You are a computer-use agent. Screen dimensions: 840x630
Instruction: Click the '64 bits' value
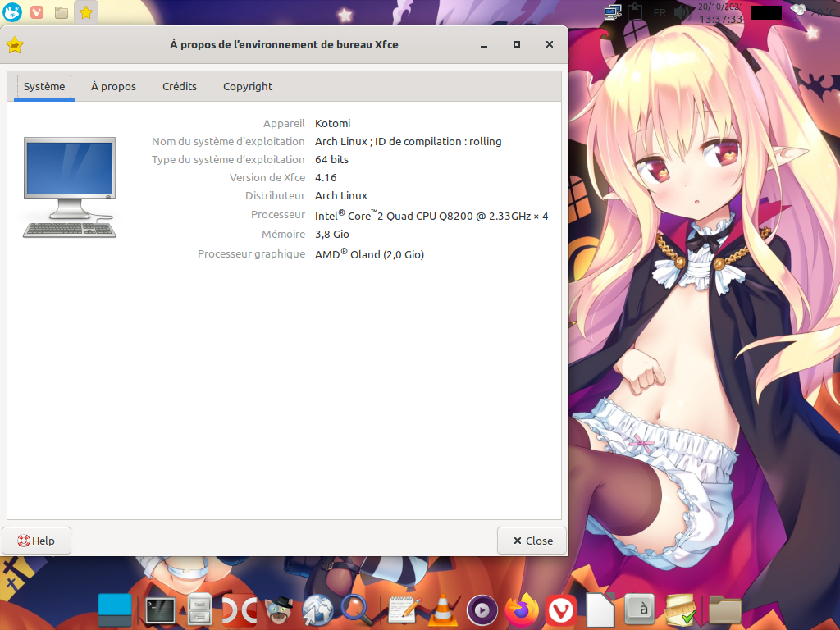point(331,160)
